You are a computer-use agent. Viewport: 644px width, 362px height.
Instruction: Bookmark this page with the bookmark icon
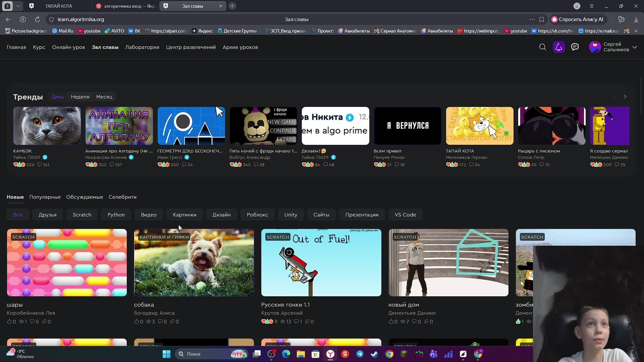542,19
